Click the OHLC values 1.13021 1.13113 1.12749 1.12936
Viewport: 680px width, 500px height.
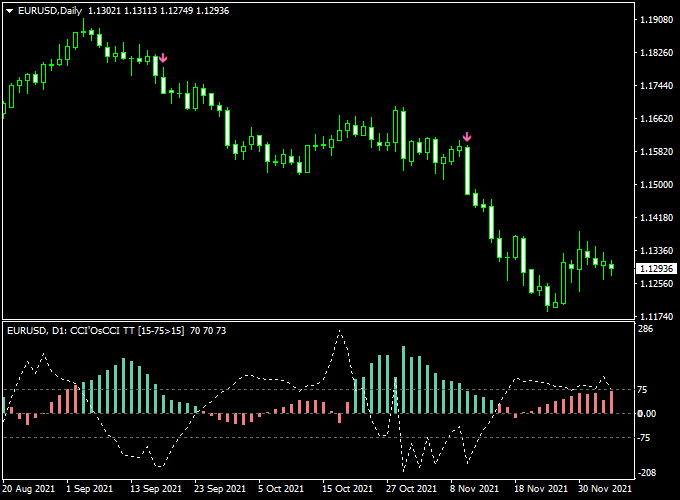(x=158, y=11)
